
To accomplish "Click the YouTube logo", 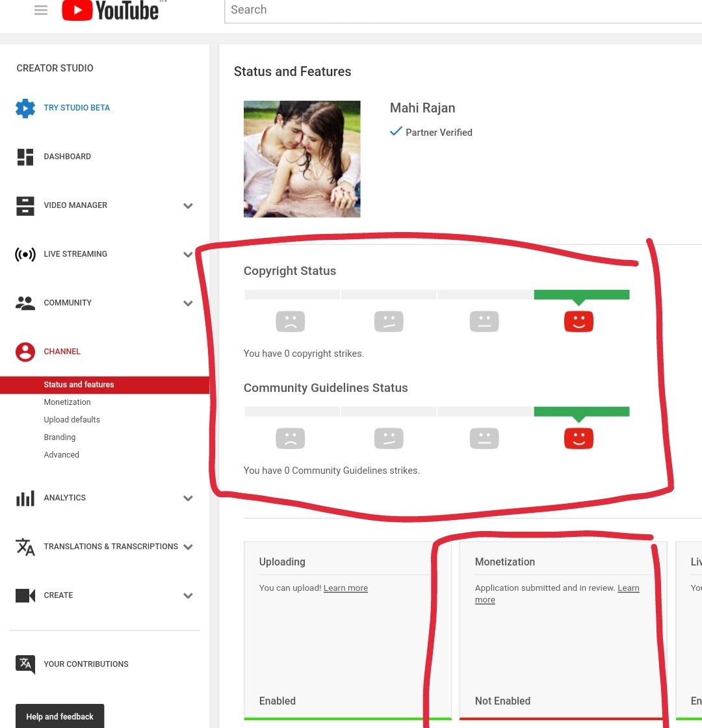I will pyautogui.click(x=110, y=10).
